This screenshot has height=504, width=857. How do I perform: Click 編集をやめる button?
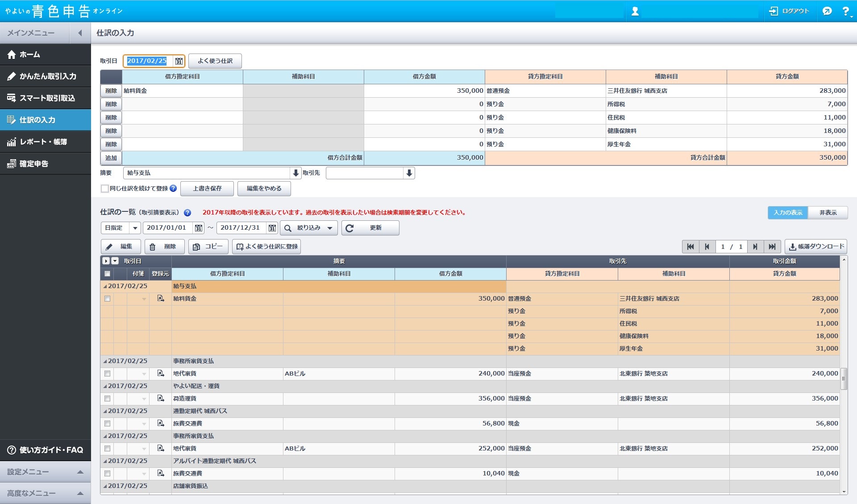(264, 189)
